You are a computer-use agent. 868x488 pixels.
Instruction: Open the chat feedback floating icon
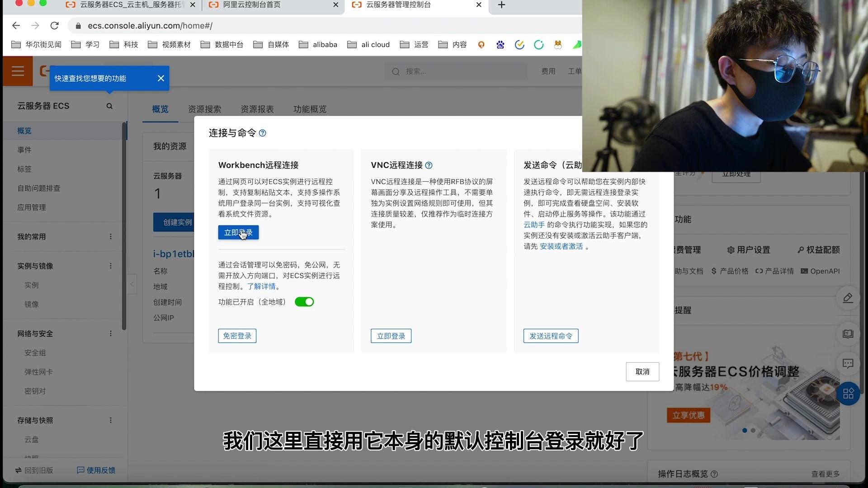click(848, 364)
